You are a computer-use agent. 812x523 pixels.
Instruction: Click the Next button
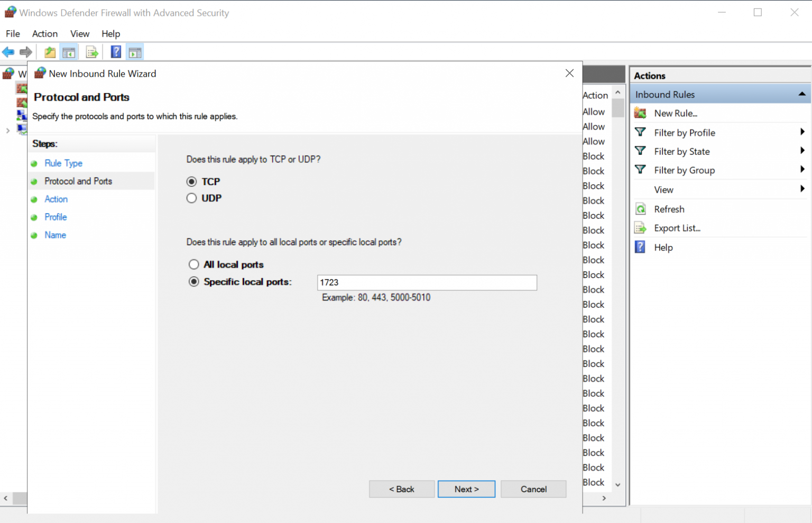pos(466,489)
